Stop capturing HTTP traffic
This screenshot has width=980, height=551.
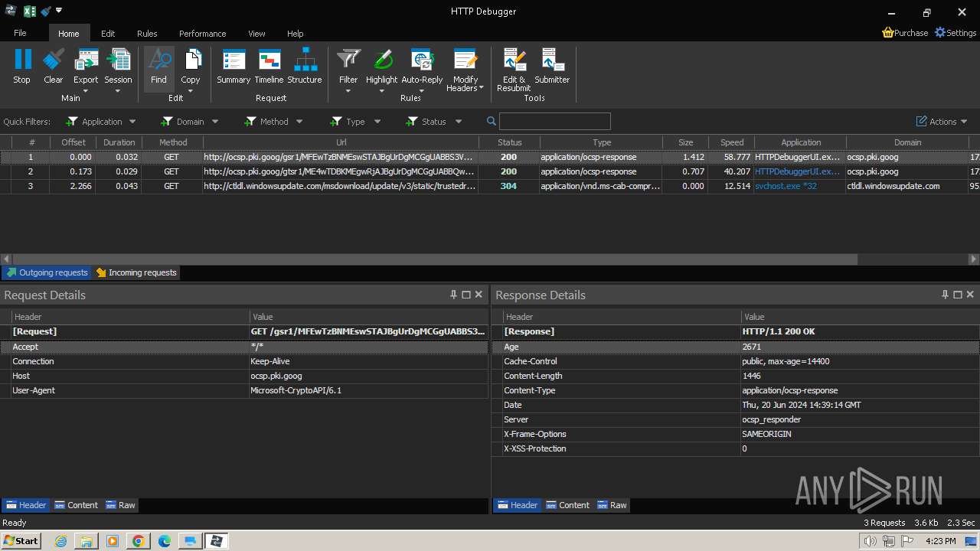(x=22, y=67)
